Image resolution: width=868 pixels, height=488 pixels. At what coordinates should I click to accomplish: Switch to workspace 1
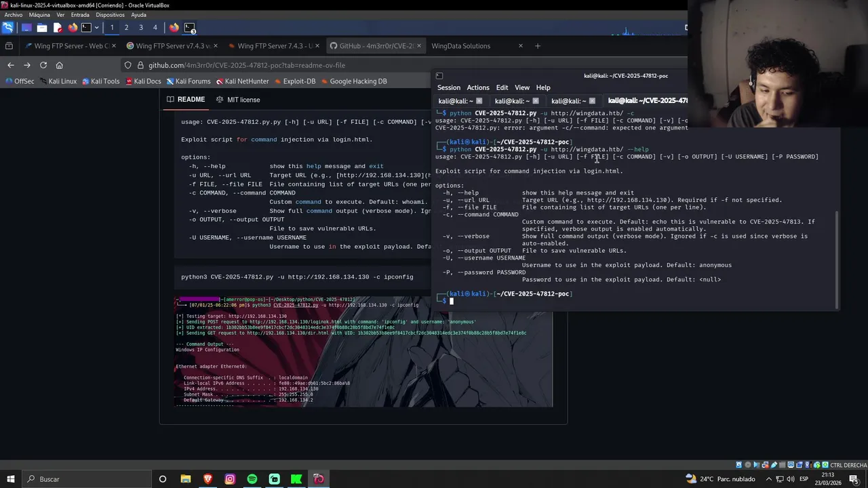point(112,28)
